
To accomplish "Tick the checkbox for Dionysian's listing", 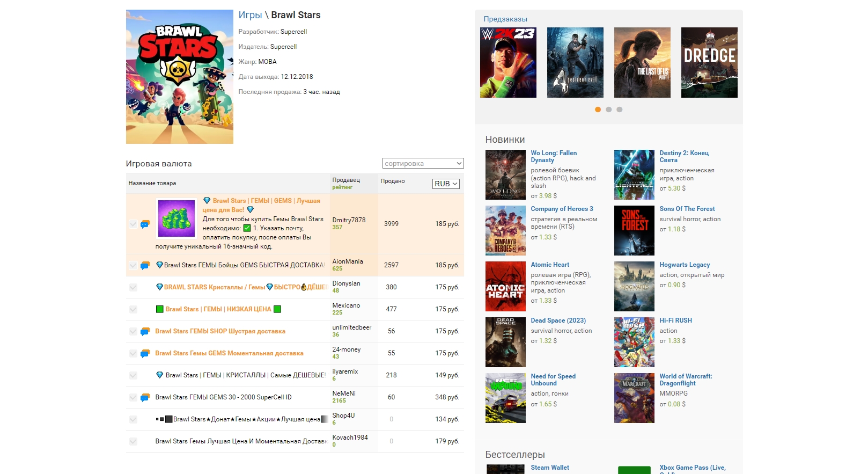I will pos(134,288).
